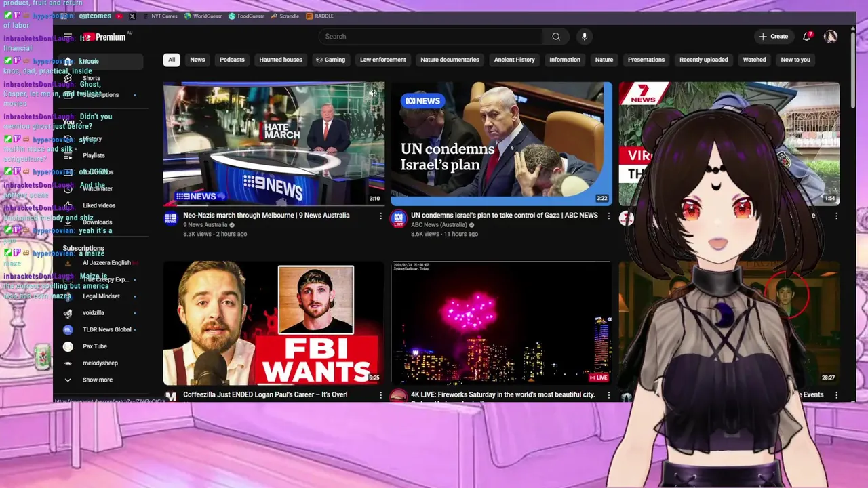Open Playlists in sidebar
Viewport: 868px width, 488px height.
100,155
